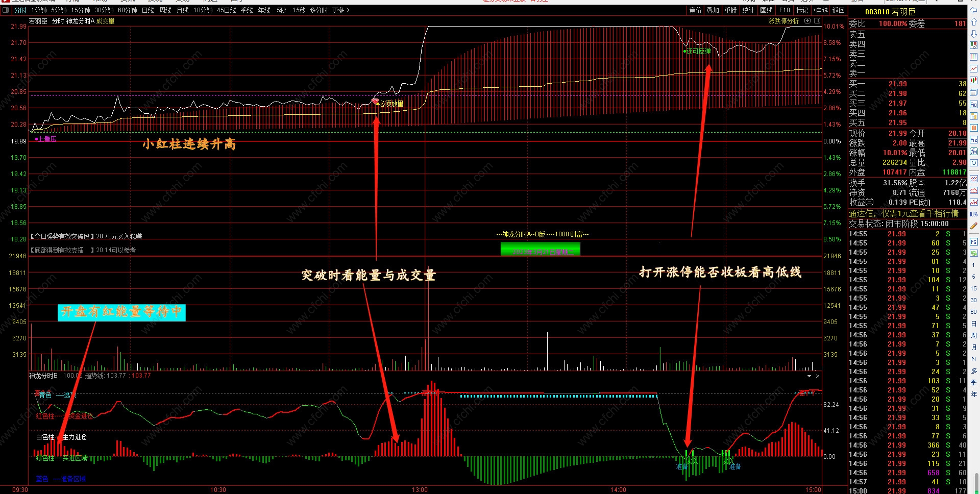Add stock via +自选 button
This screenshot has height=494, width=980.
[821, 10]
